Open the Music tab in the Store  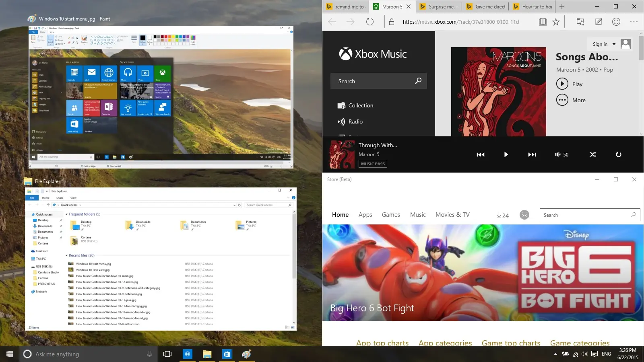point(418,215)
